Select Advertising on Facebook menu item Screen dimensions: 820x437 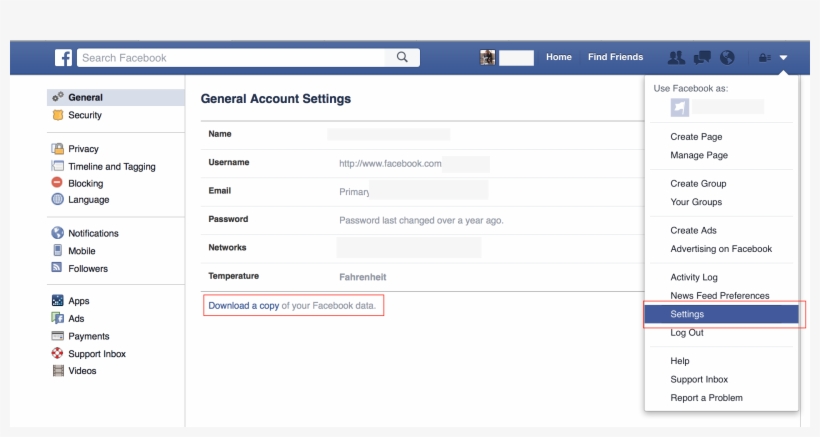pyautogui.click(x=721, y=249)
